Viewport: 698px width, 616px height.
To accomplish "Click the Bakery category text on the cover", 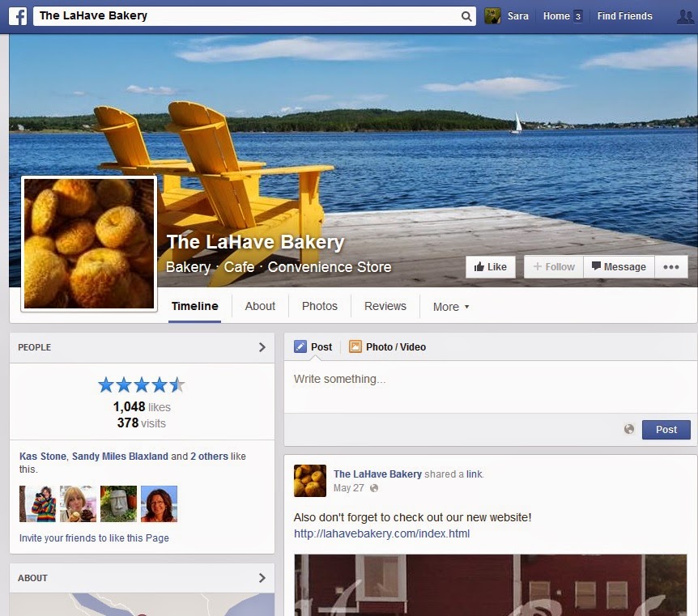I will (189, 267).
